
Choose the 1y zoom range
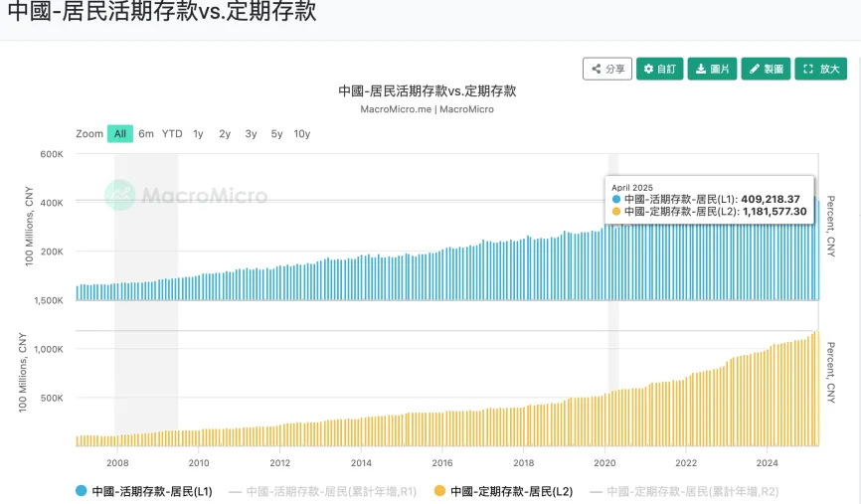click(x=198, y=133)
